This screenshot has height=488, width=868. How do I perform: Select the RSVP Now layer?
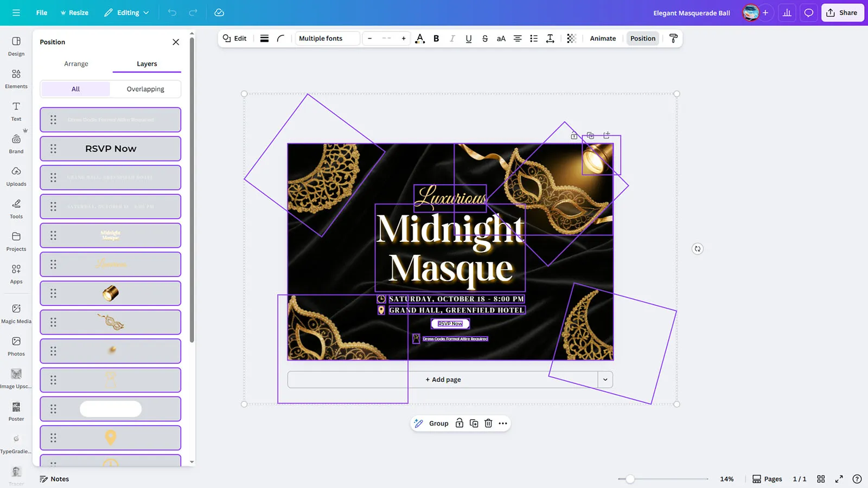coord(111,149)
